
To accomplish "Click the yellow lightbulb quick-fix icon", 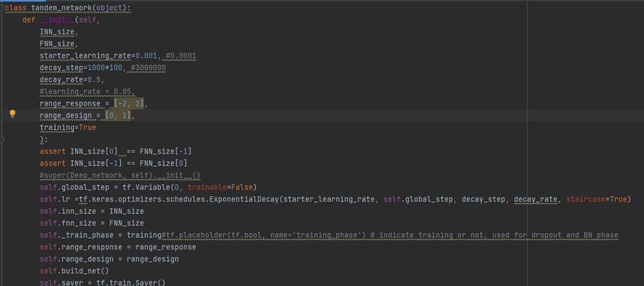I will [13, 114].
